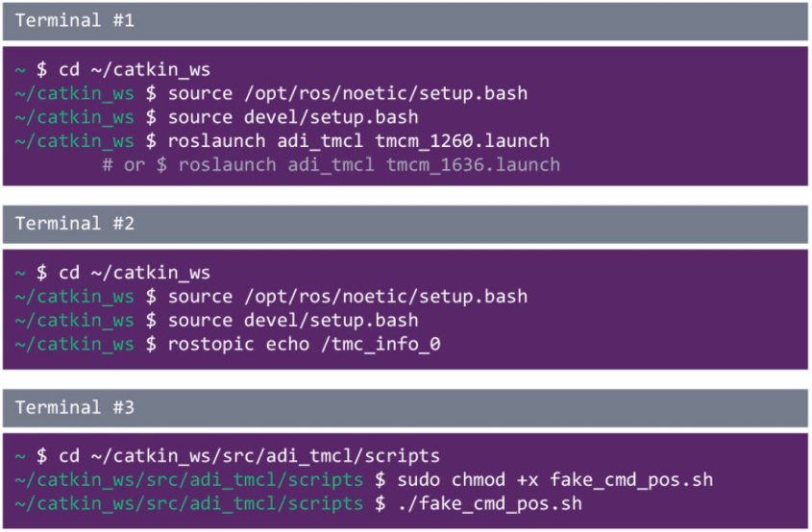Click the cd ~/catkin_ws/src/adi_tmcl/scripts command
This screenshot has width=812, height=532.
249,456
